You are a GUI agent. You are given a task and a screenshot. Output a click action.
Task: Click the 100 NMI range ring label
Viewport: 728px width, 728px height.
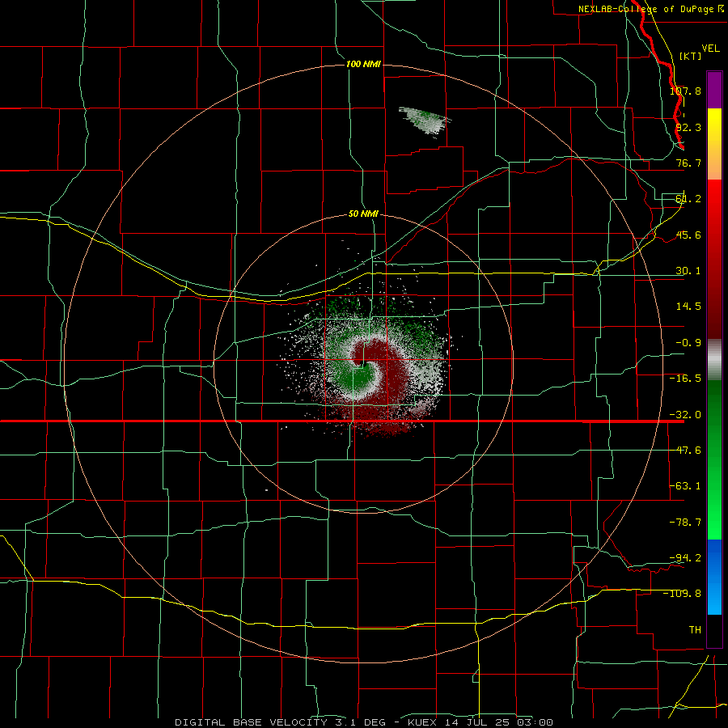click(x=363, y=64)
